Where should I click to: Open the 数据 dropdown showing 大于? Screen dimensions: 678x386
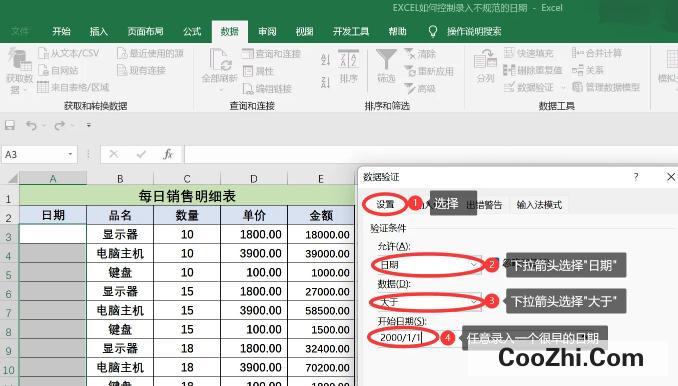pyautogui.click(x=474, y=302)
